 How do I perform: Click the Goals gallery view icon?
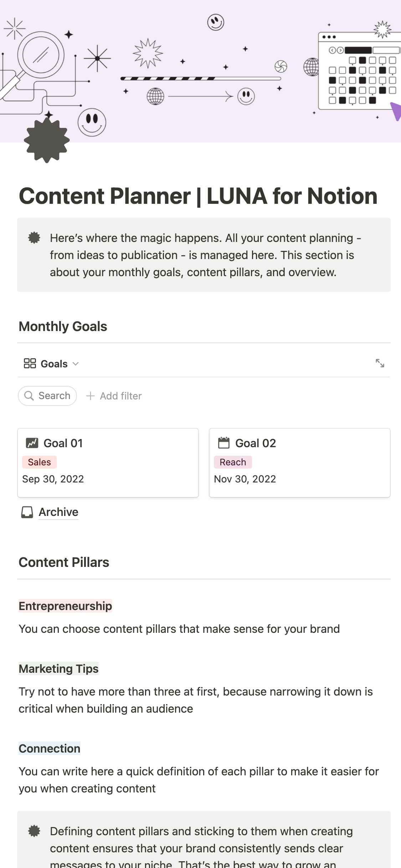click(30, 363)
